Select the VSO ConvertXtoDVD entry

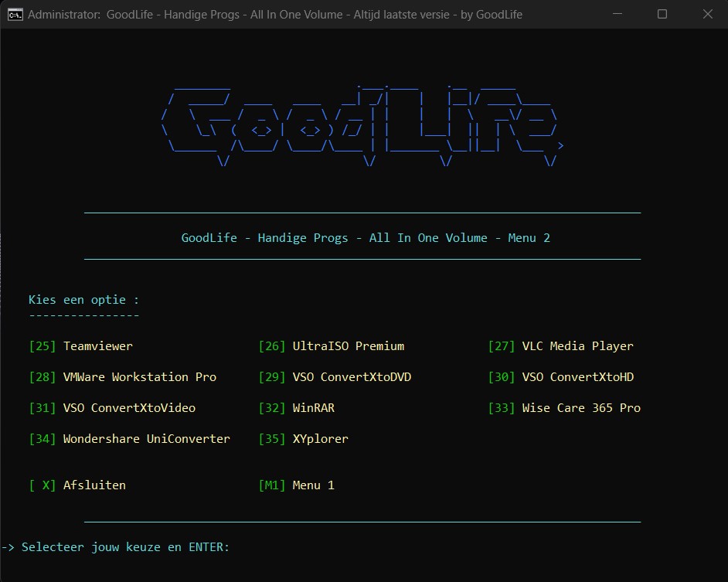pyautogui.click(x=352, y=376)
